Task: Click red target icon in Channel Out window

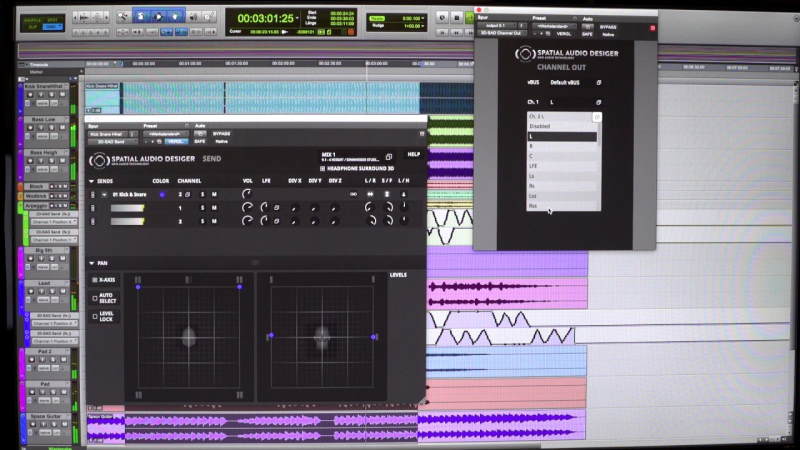Action: pyautogui.click(x=652, y=28)
